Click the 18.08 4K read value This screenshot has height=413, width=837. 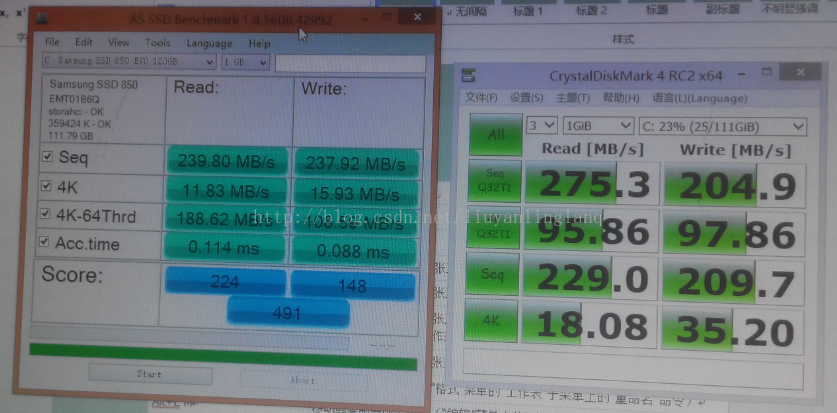(x=589, y=324)
